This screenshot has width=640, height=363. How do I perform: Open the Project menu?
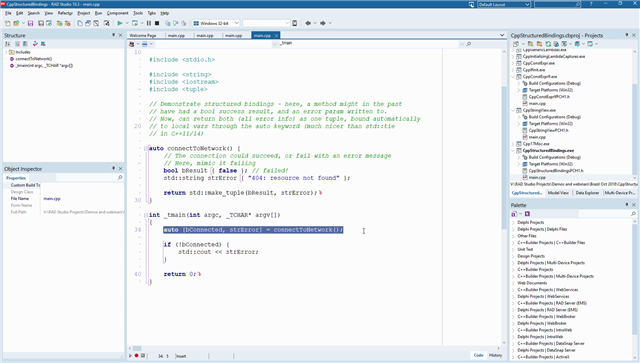(x=84, y=13)
